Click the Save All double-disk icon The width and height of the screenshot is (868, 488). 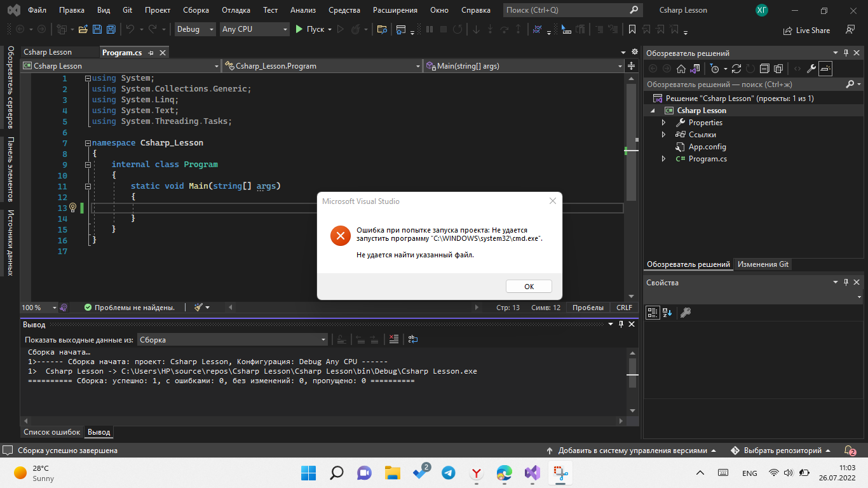[111, 29]
